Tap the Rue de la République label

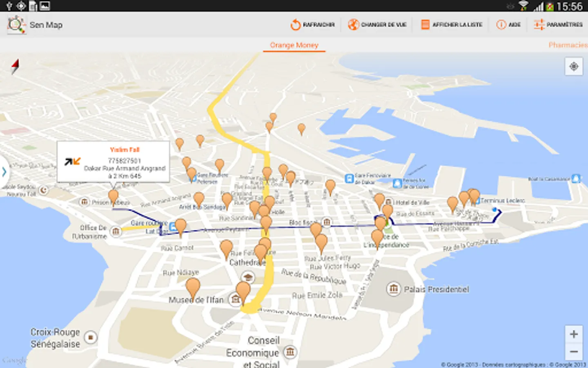pyautogui.click(x=314, y=277)
